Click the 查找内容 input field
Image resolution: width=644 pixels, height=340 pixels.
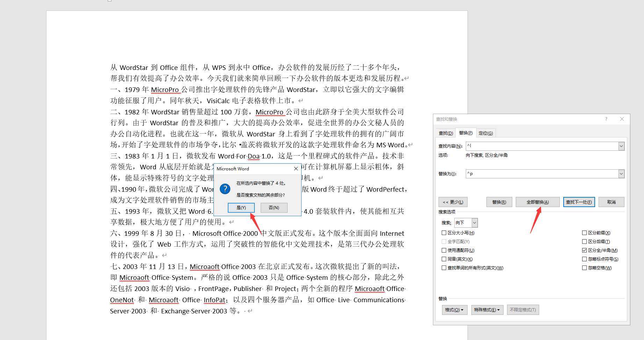(x=542, y=146)
